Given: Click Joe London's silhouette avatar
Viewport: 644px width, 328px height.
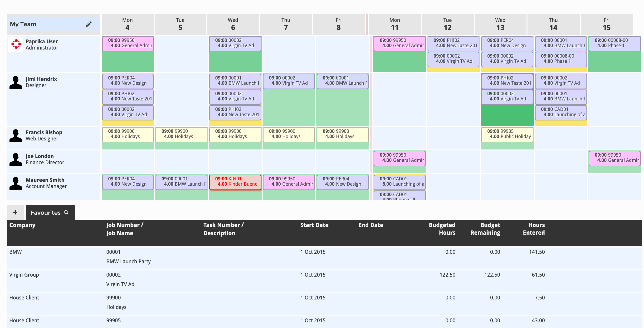Looking at the screenshot, I should pyautogui.click(x=15, y=159).
